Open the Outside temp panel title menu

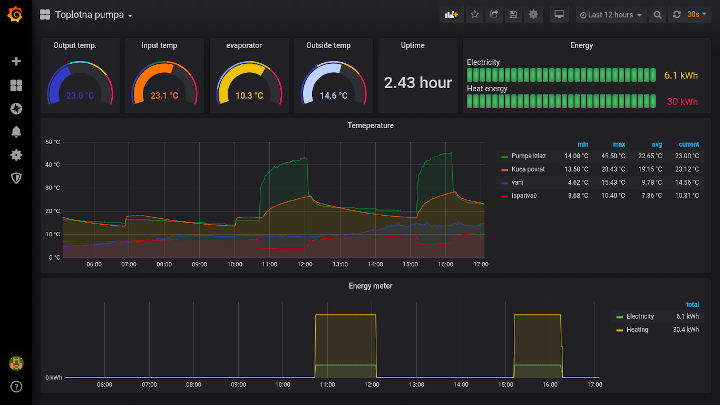tap(328, 45)
